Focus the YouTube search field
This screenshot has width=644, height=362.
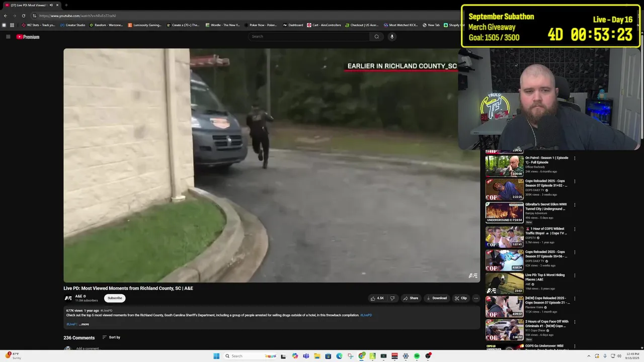pyautogui.click(x=309, y=37)
